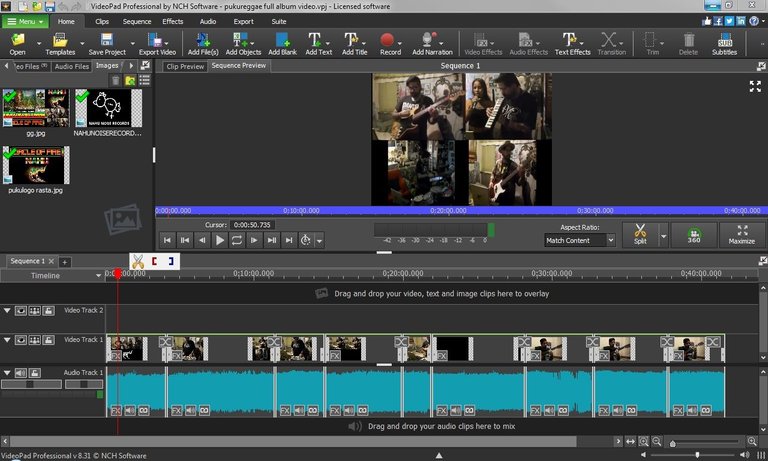Image resolution: width=768 pixels, height=461 pixels.
Task: Click the 360 view button
Action: click(694, 234)
